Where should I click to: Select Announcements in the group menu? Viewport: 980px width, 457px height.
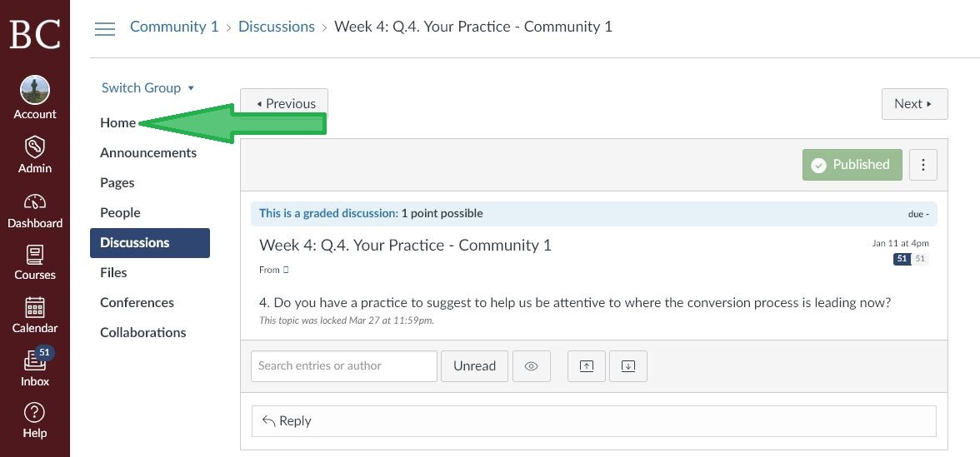148,153
